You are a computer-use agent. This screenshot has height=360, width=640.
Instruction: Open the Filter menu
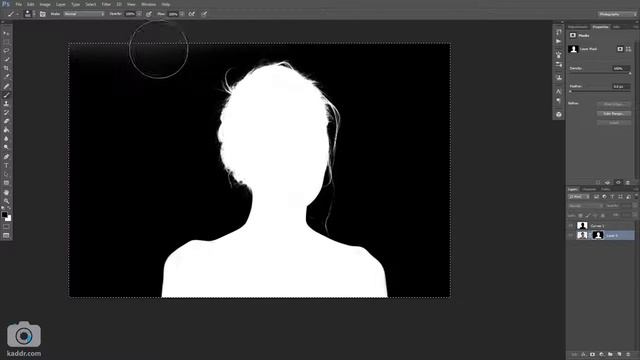(x=106, y=4)
